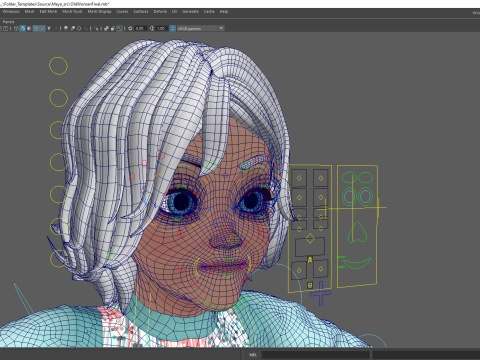Open the Windows menu
The height and width of the screenshot is (360, 480).
[11, 11]
